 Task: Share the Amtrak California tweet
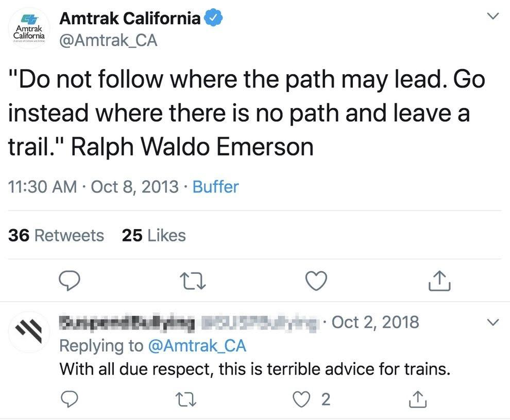point(438,281)
